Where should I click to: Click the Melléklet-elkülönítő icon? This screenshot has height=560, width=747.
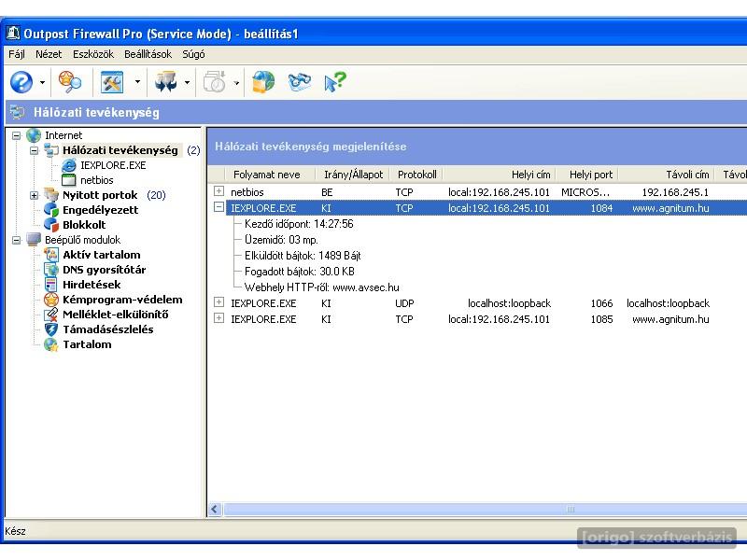51,315
